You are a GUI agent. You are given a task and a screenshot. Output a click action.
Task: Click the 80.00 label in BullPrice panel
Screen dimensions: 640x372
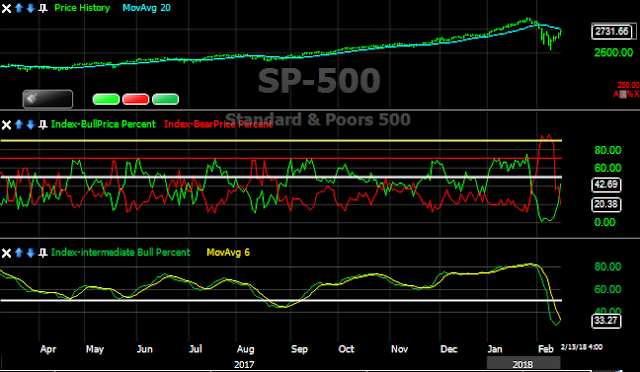point(608,150)
